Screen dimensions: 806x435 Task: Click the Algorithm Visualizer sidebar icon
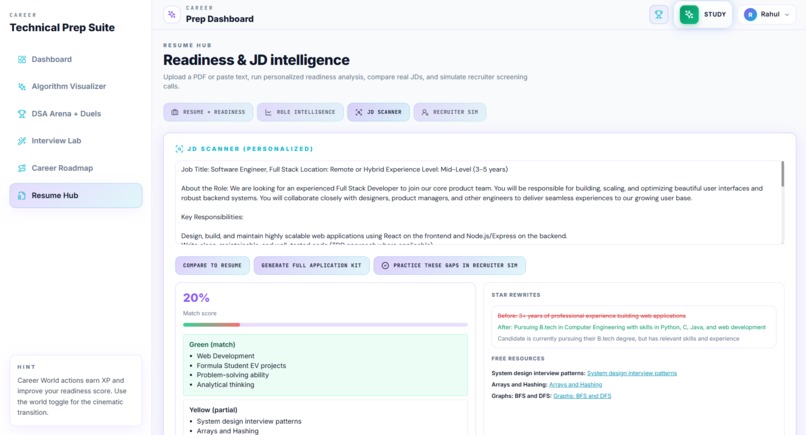(x=22, y=86)
